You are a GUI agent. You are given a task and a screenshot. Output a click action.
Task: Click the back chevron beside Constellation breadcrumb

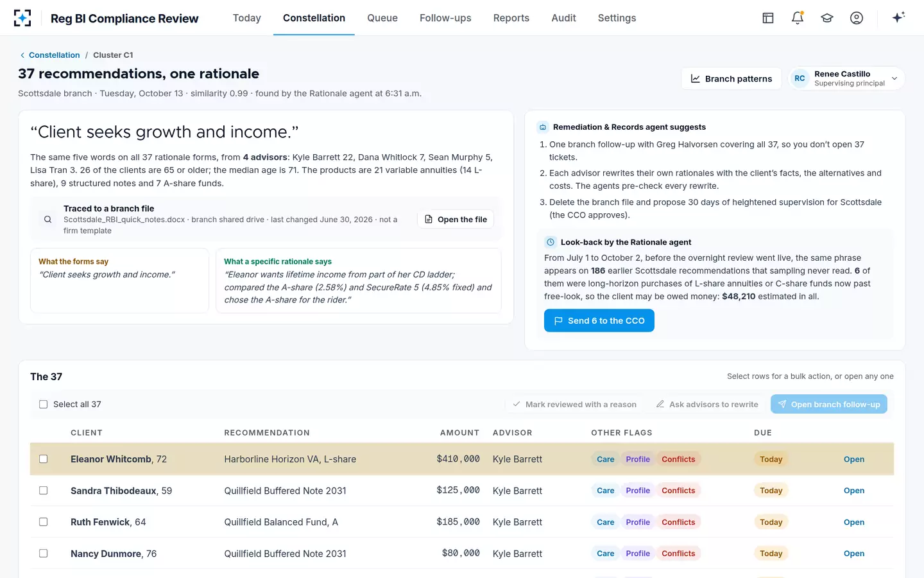(x=22, y=55)
